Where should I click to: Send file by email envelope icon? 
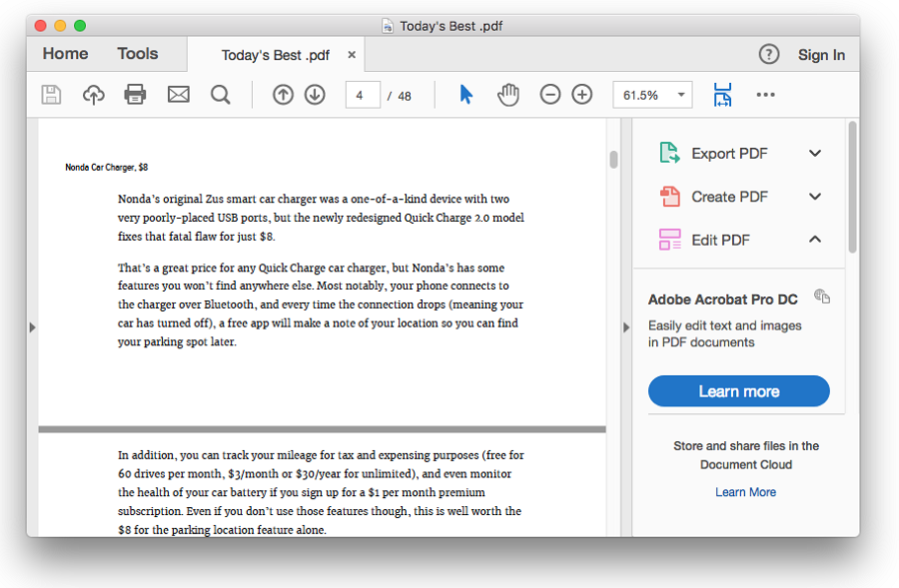coord(178,95)
